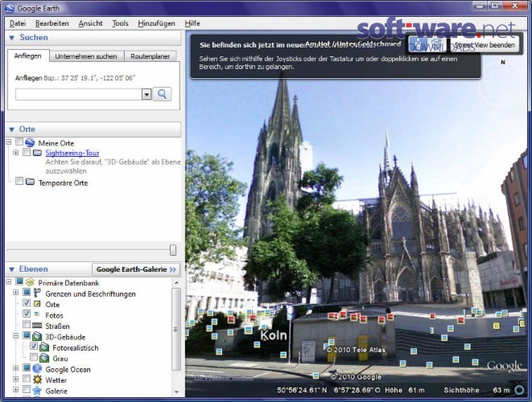The height and width of the screenshot is (402, 532).
Task: Collapse the Primäre Datenbank node
Action: click(x=9, y=281)
